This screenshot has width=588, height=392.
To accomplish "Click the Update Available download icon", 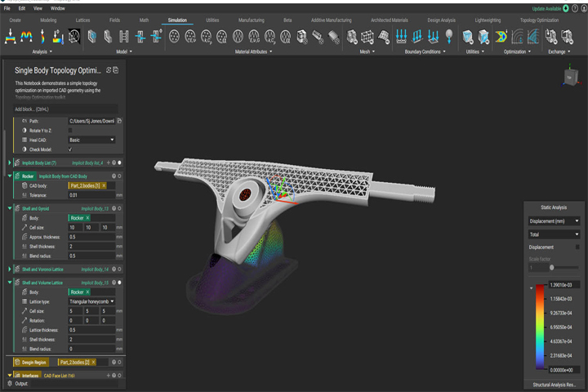I will click(x=566, y=8).
